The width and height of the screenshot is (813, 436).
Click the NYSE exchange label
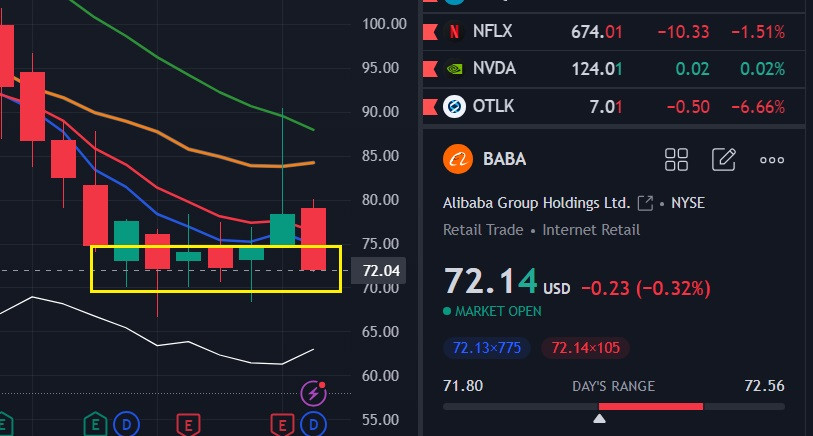[x=688, y=203]
